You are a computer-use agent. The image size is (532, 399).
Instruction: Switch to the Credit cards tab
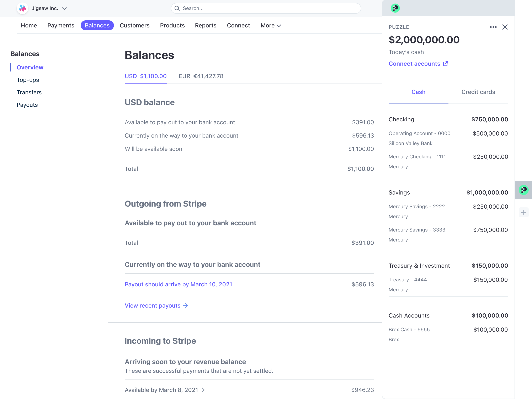[x=478, y=92]
